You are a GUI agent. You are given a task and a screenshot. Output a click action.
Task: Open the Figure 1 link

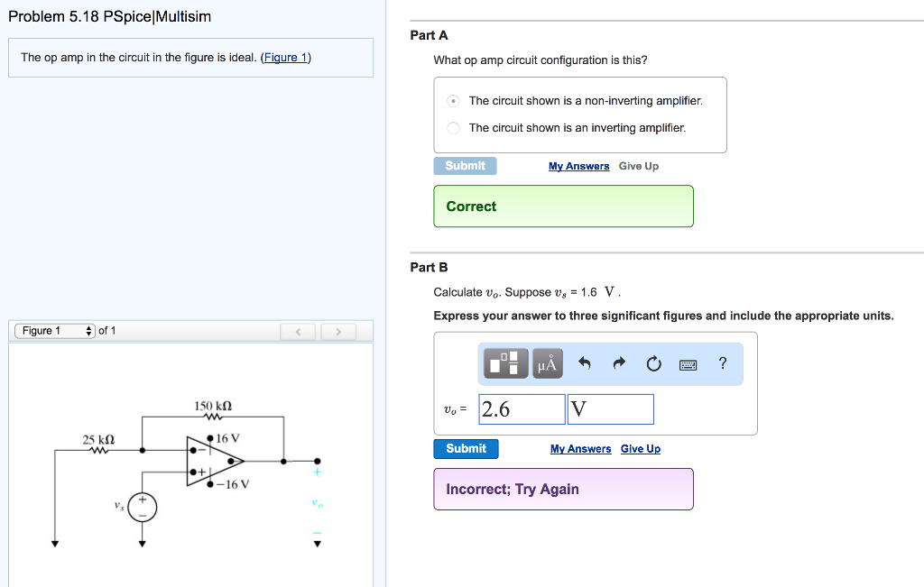coord(286,57)
